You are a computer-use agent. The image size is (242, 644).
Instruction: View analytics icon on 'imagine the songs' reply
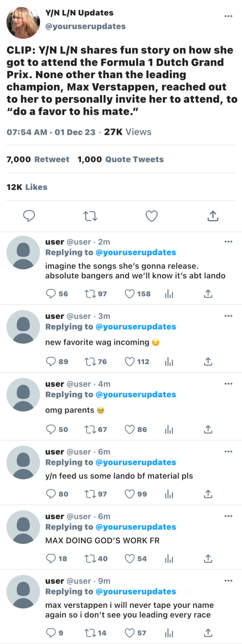click(x=169, y=294)
